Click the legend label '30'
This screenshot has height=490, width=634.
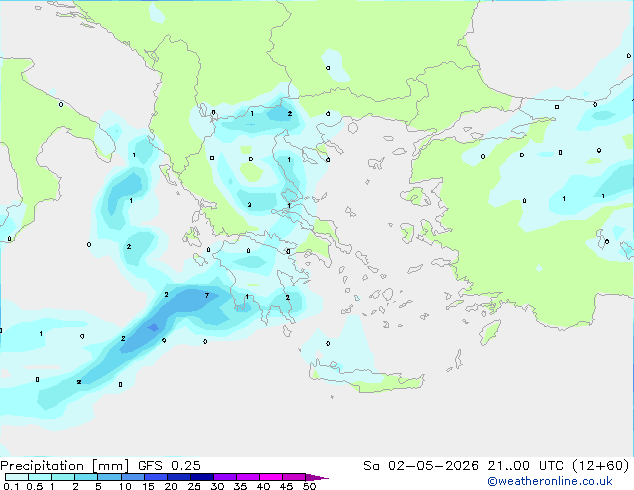click(217, 486)
